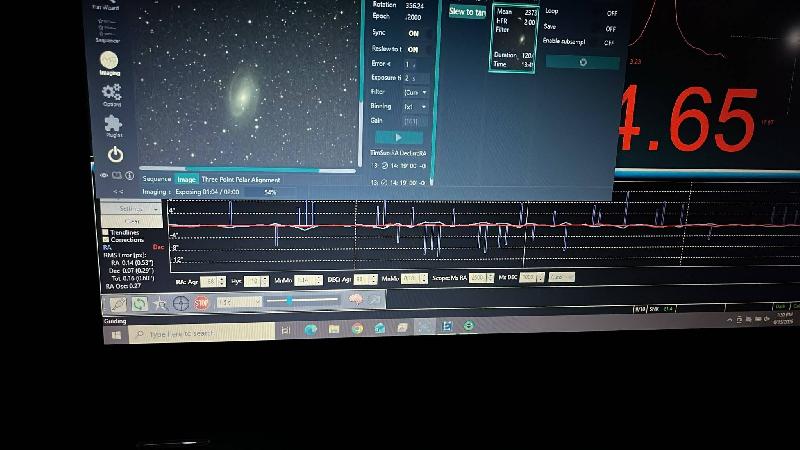800x450 pixels.
Task: Open the Plugins puzzle icon
Action: click(x=113, y=126)
